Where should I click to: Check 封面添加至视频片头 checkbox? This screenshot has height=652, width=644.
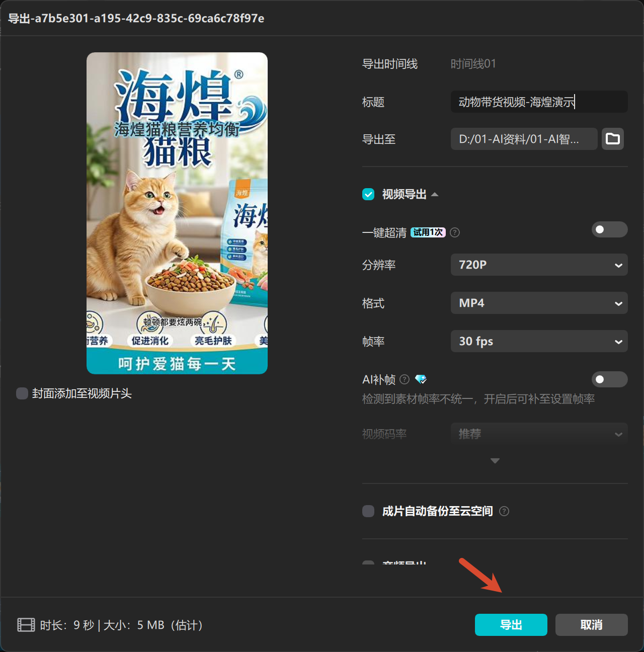click(22, 393)
